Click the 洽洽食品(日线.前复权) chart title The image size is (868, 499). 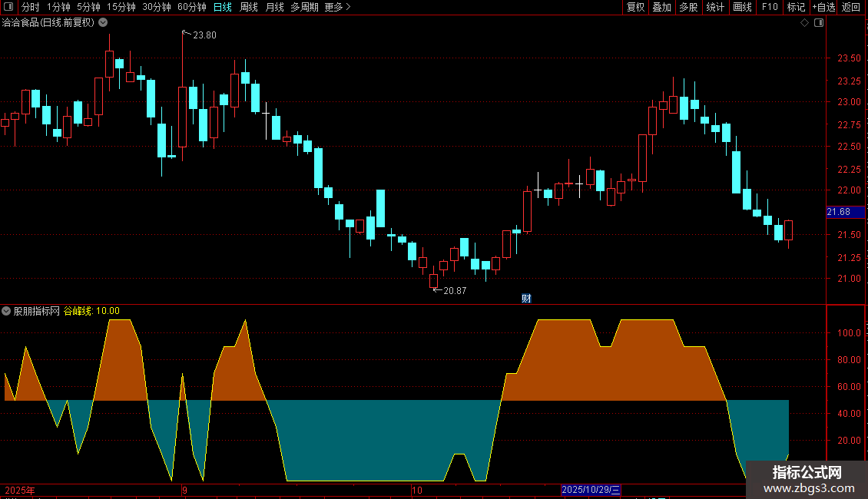(x=48, y=23)
